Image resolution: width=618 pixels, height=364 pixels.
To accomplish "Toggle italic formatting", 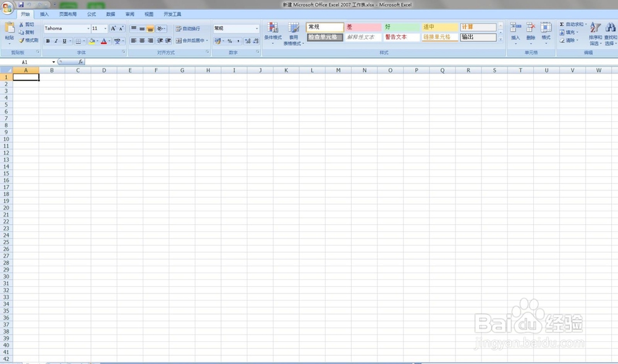I will click(56, 41).
